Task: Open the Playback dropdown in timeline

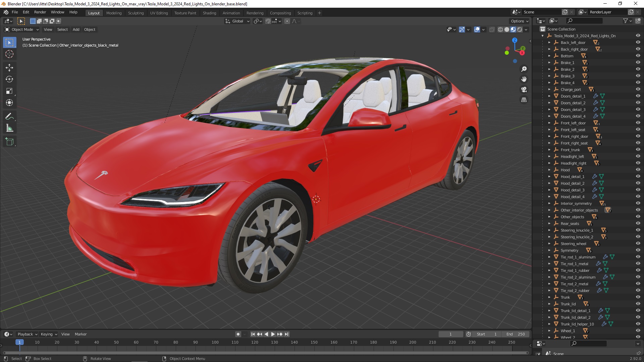Action: [x=28, y=334]
